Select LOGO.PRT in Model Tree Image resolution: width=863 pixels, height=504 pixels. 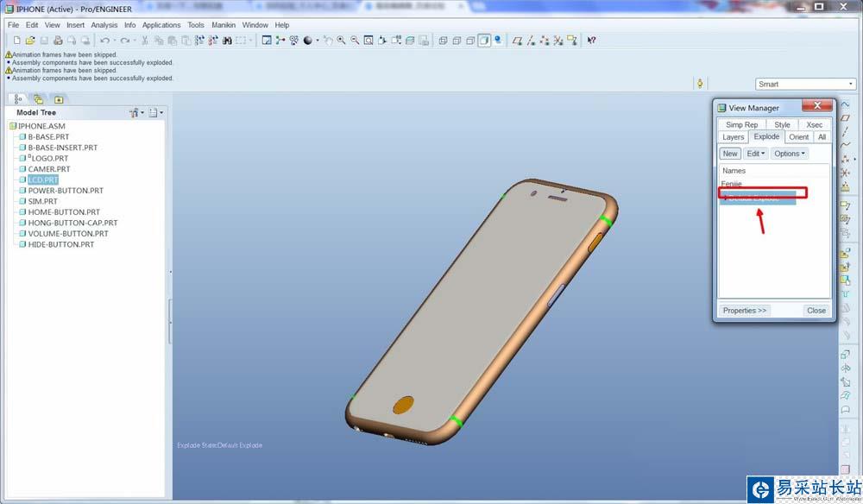tap(48, 158)
